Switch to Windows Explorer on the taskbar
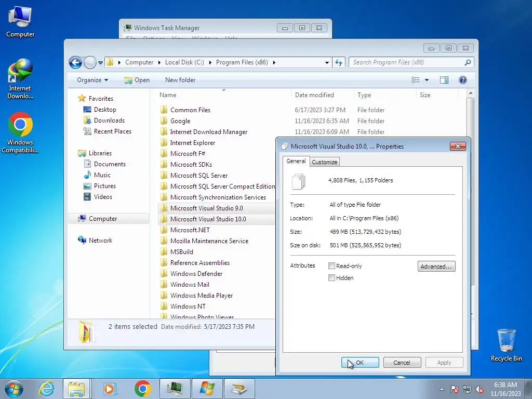Screen dimensions: 532x399 76,389
